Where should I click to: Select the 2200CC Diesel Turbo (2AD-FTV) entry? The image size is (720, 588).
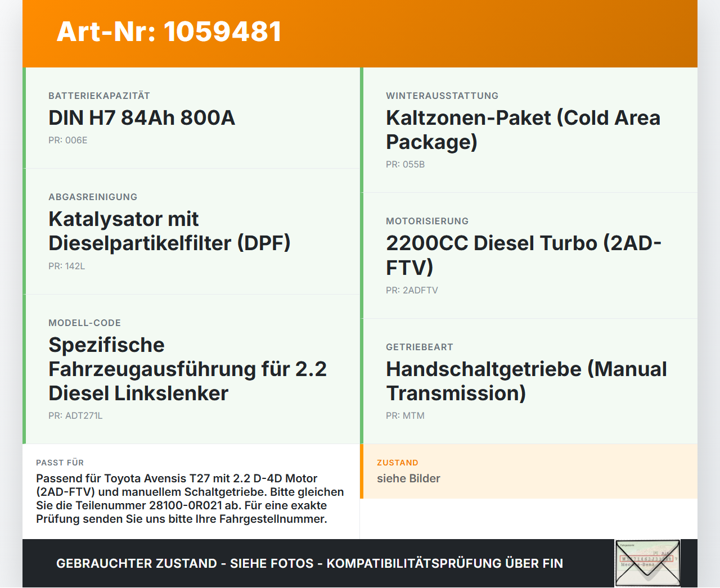(x=524, y=255)
